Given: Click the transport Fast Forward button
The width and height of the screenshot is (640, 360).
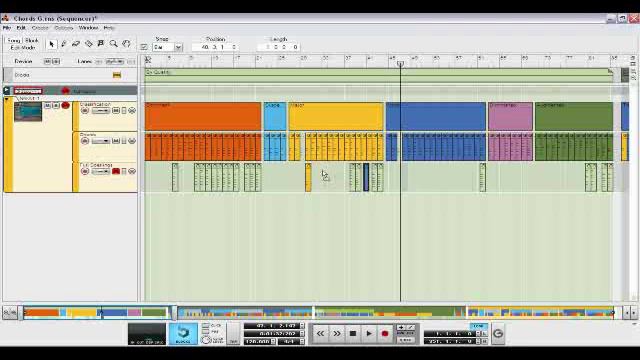Looking at the screenshot, I should click(x=337, y=334).
